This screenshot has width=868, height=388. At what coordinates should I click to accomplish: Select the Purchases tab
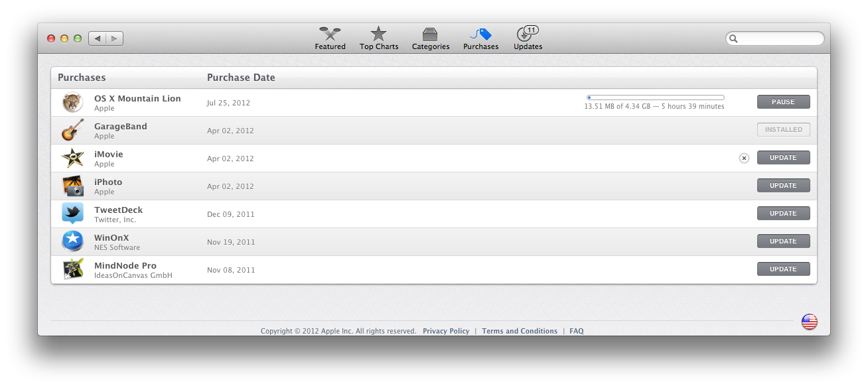480,38
